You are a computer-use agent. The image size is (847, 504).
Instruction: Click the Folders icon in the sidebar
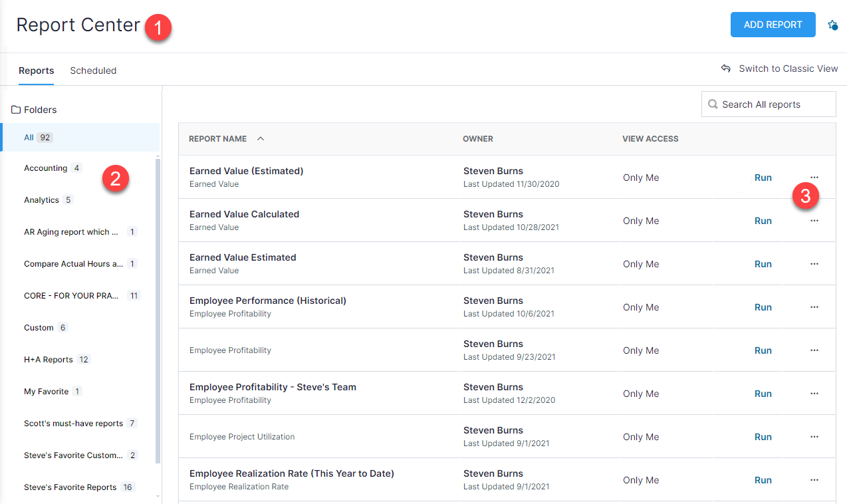(16, 110)
